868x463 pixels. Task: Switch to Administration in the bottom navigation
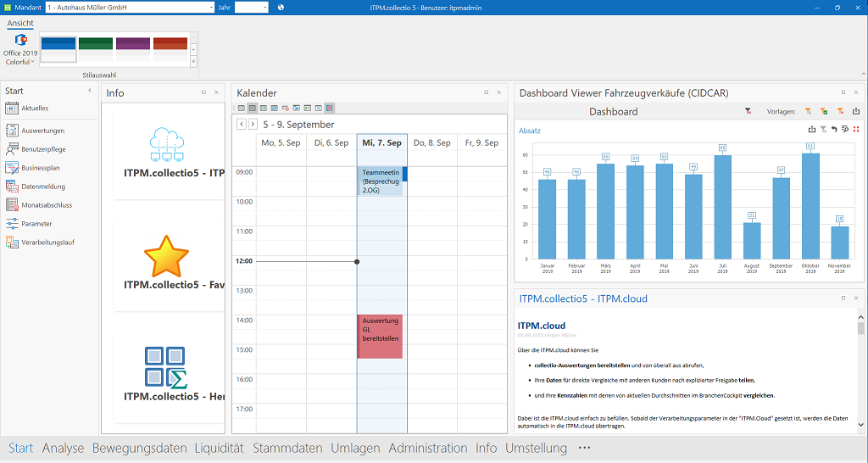[x=428, y=448]
